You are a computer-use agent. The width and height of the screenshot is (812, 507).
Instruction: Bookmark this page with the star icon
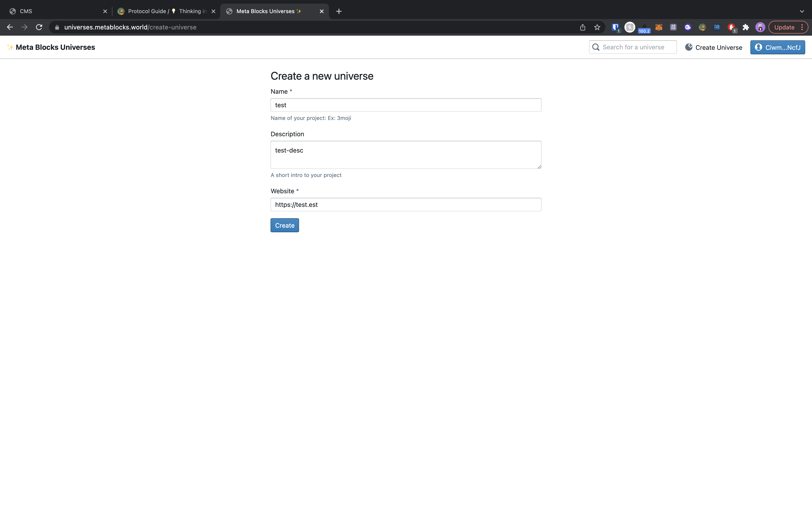[x=597, y=27]
